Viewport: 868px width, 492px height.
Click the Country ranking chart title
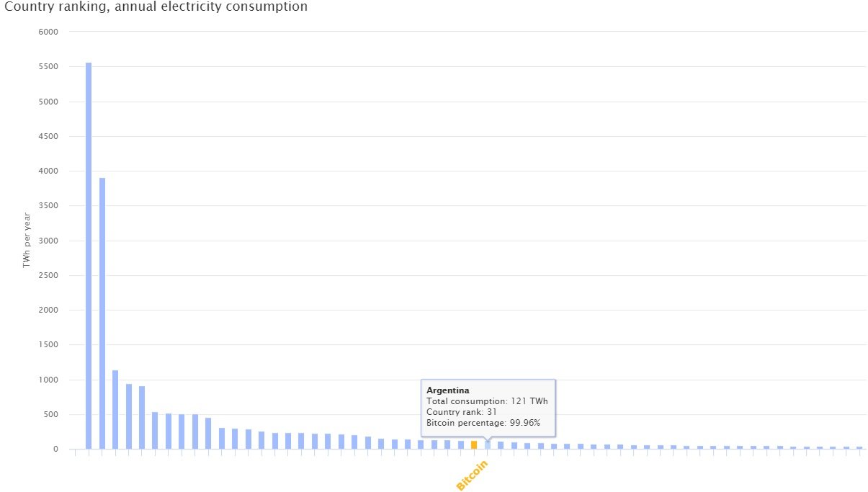(156, 7)
